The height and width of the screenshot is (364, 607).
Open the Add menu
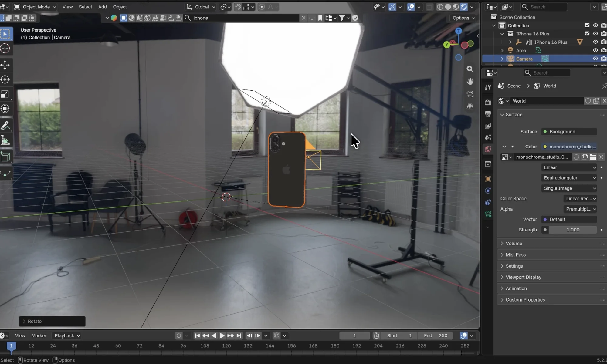coord(102,7)
